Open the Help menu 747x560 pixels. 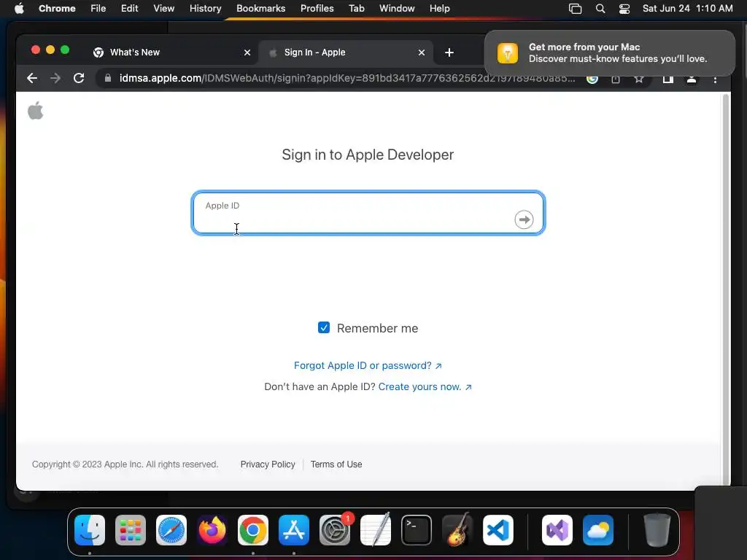[439, 9]
